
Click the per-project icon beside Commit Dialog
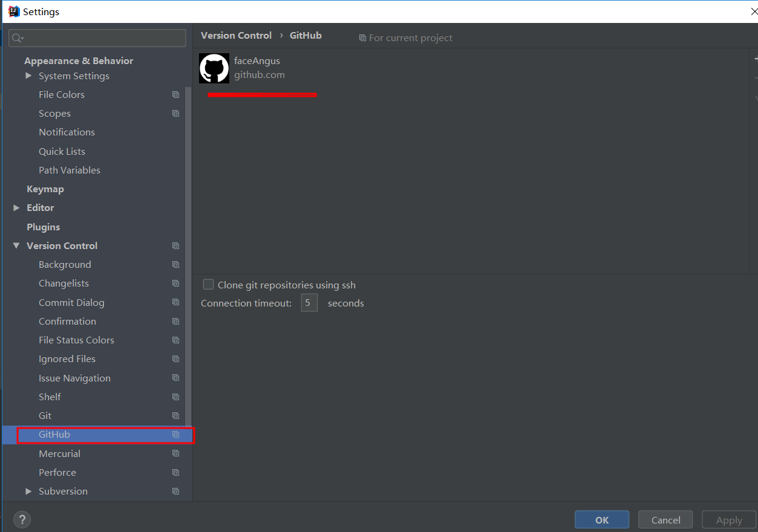(175, 302)
